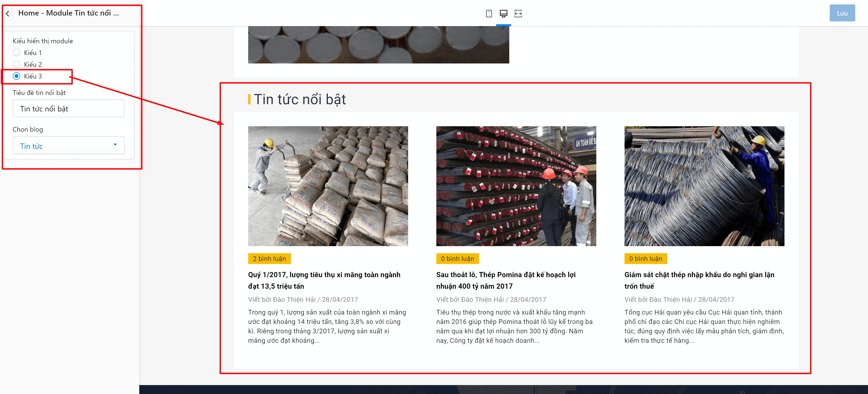Viewport: 868px width, 394px height.
Task: Open article about Thép Pomina đặt kế hoạch
Action: [506, 280]
